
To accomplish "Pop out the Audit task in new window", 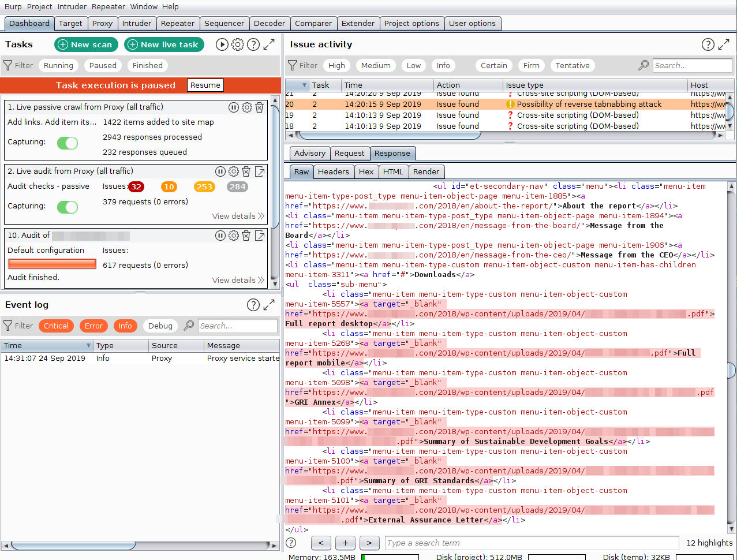I will [x=260, y=236].
